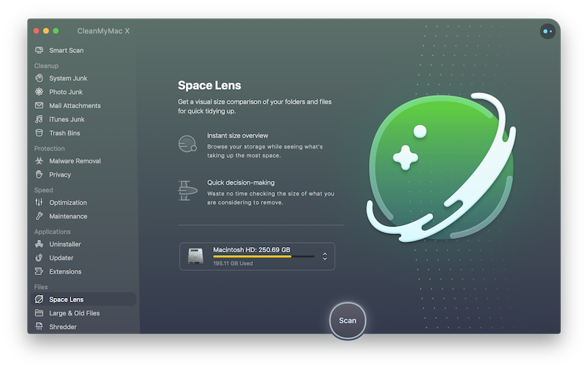Open the Shredder module
Viewport: 588px width, 370px height.
click(x=62, y=327)
